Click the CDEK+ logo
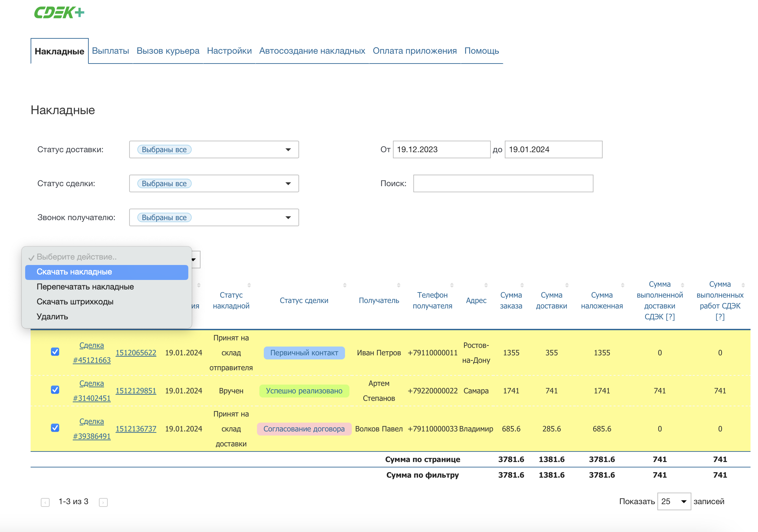Screen dimensions: 758x532 pos(59,13)
